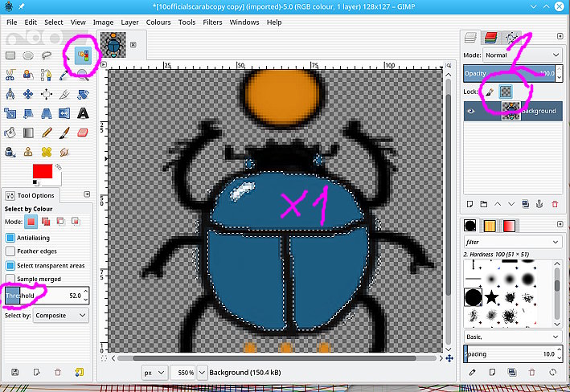
Task: Click the red foreground colour swatch
Action: pos(42,172)
